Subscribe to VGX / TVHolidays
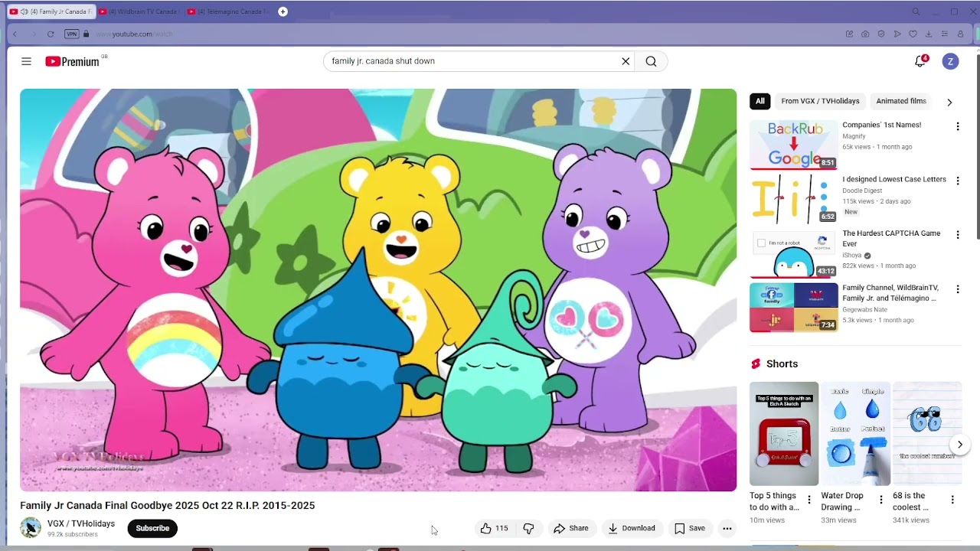Viewport: 980px width, 551px height. (x=152, y=528)
